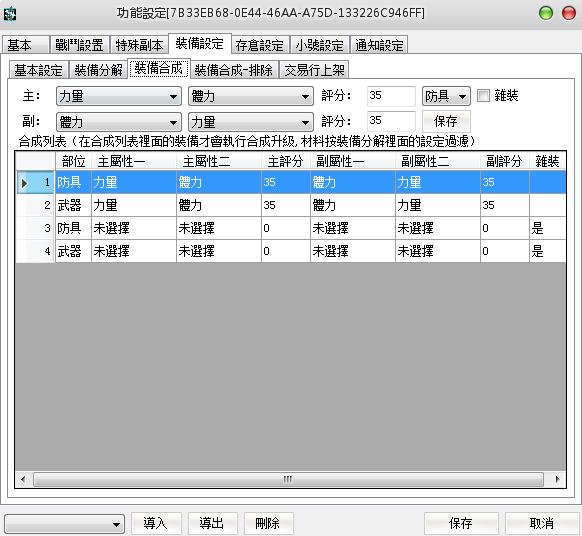Viewport: 582px width, 536px height.
Task: Click the horizontal scrollbar right arrow
Action: [x=557, y=479]
